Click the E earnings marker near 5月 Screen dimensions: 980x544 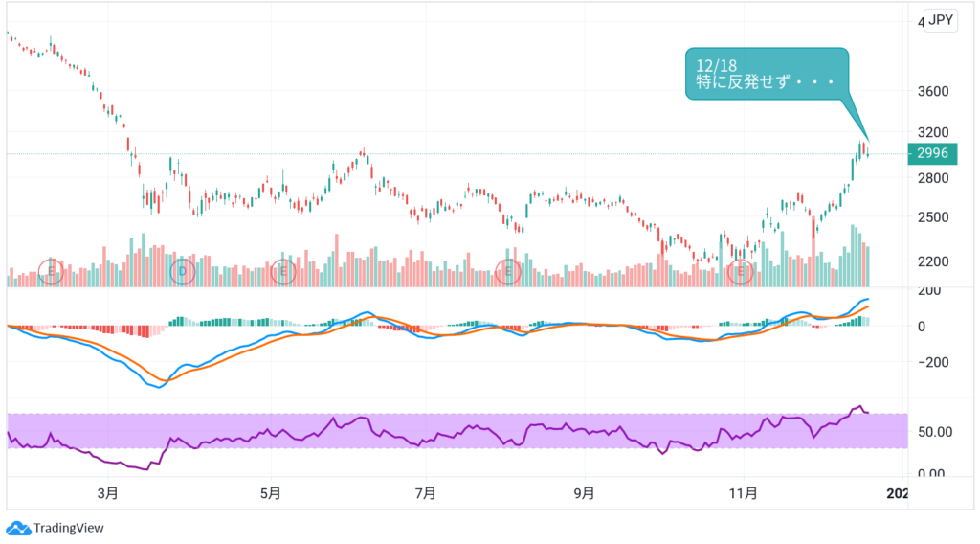282,272
